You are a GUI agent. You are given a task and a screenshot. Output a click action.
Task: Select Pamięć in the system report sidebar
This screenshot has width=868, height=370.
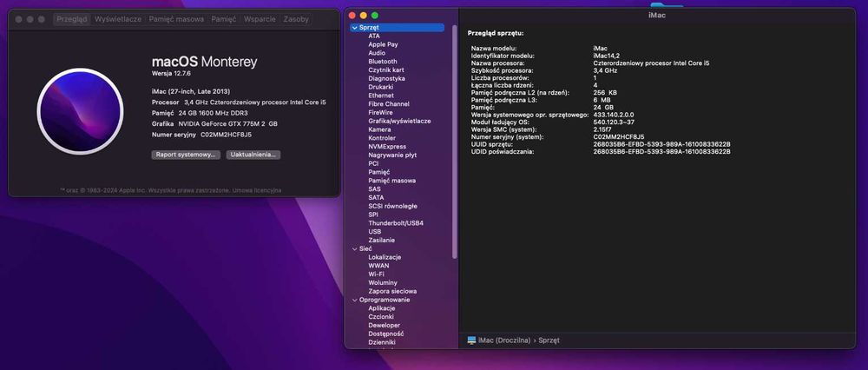(379, 172)
